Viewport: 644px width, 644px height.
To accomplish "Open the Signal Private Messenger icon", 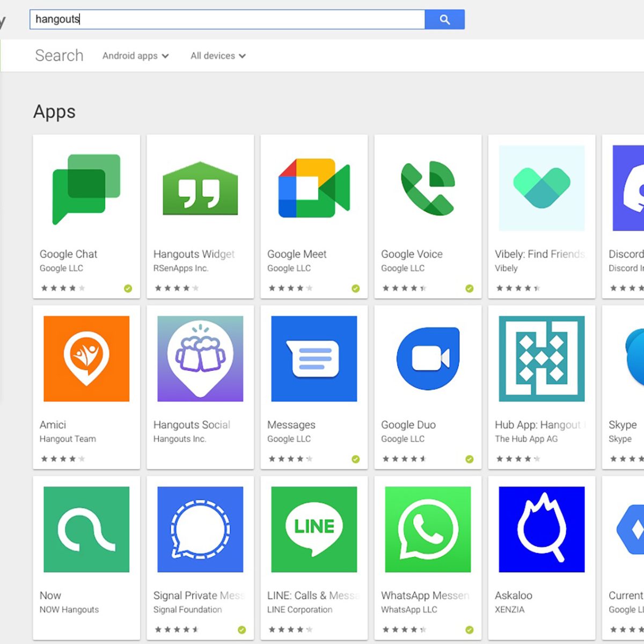I will [200, 529].
